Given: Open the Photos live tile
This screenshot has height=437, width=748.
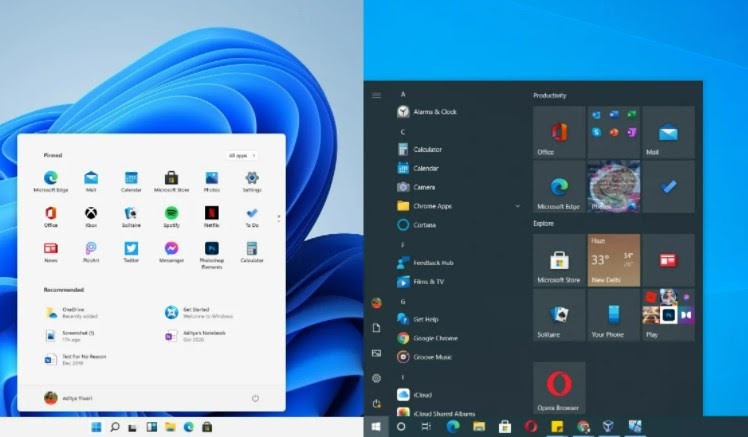Looking at the screenshot, I should 614,187.
